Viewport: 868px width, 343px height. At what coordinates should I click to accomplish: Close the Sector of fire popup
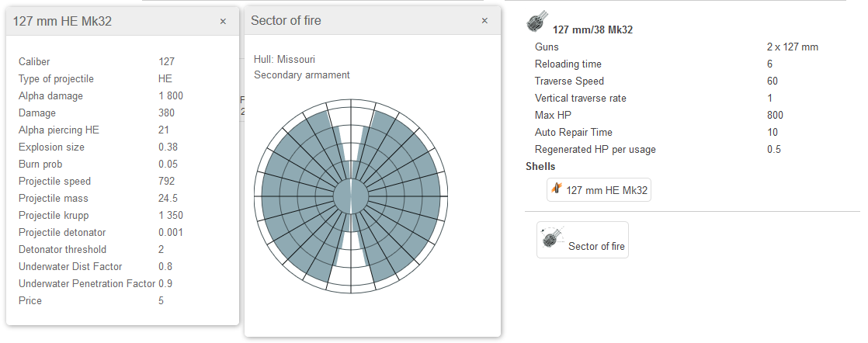pos(484,21)
